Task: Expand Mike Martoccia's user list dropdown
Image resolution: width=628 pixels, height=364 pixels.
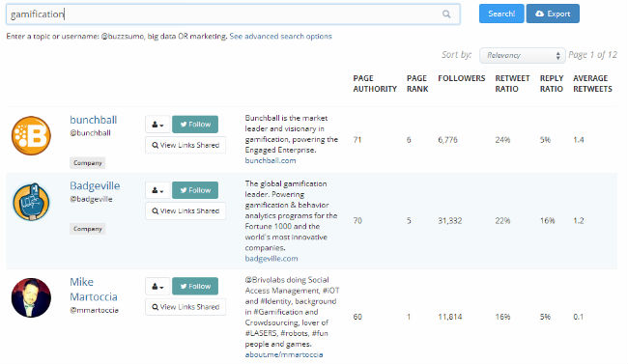Action: coord(157,287)
